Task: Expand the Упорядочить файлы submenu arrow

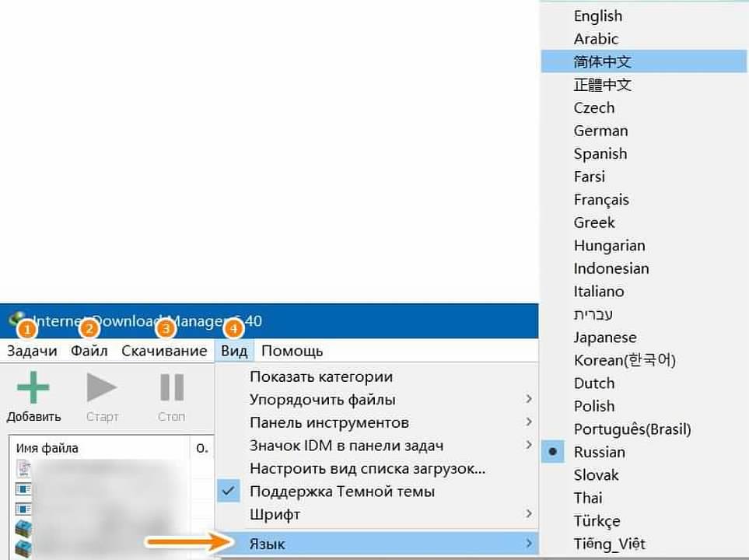Action: tap(528, 399)
